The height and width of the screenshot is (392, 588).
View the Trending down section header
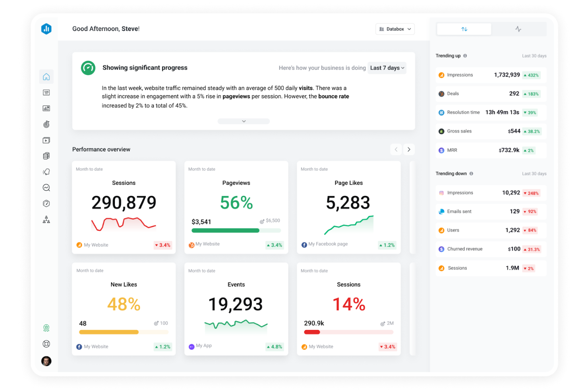point(451,173)
